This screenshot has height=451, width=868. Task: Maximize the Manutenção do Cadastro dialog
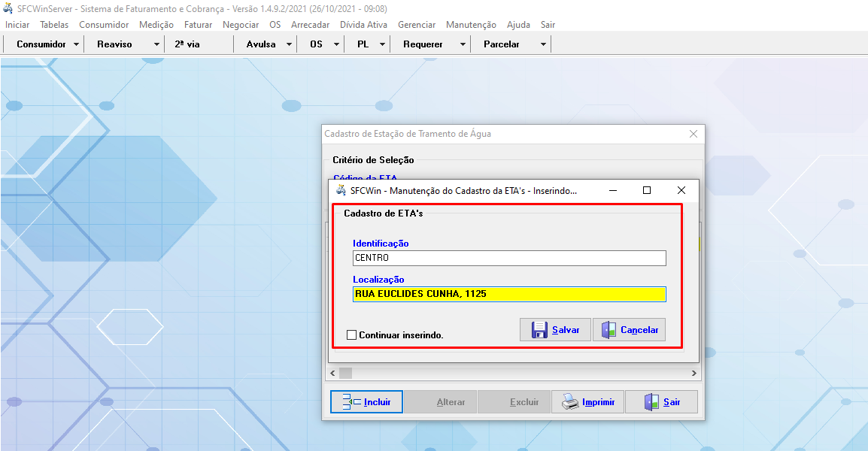646,191
